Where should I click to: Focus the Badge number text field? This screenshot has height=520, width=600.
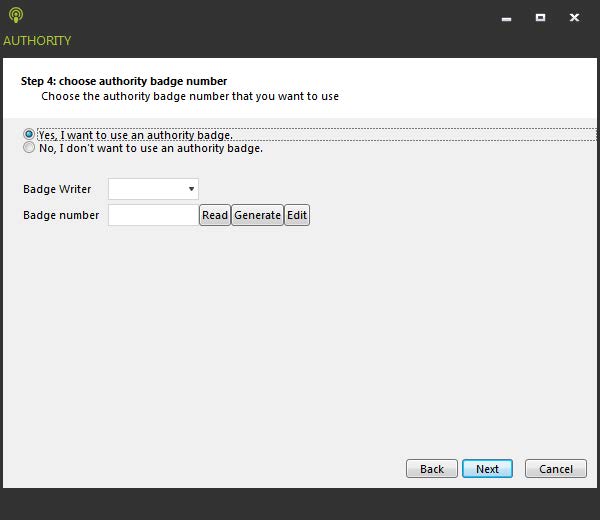(x=152, y=215)
